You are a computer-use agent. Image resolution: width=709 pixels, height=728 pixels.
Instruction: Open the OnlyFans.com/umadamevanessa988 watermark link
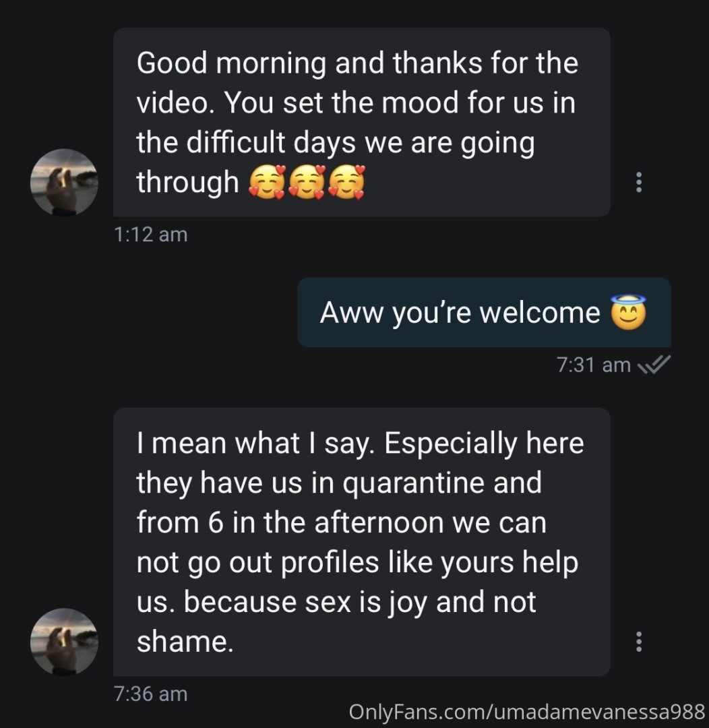tap(527, 711)
